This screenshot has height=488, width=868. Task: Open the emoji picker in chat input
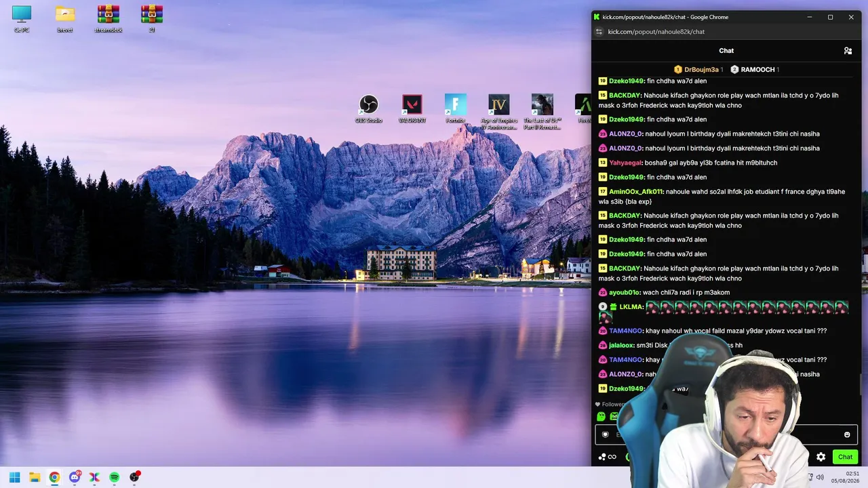point(847,434)
